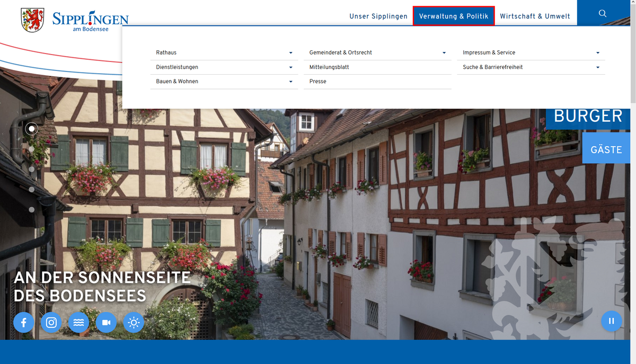Click the Sipplingen coat of arms logo
The width and height of the screenshot is (636, 364).
[x=32, y=20]
